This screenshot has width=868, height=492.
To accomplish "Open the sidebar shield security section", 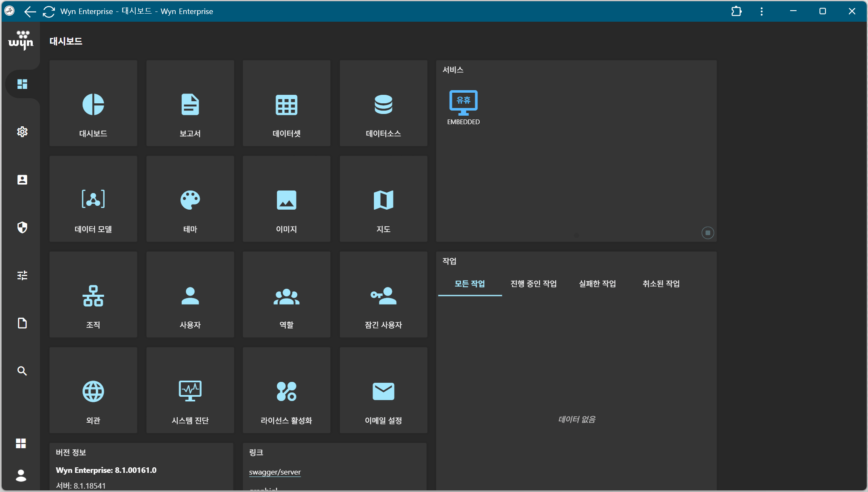I will (x=22, y=228).
